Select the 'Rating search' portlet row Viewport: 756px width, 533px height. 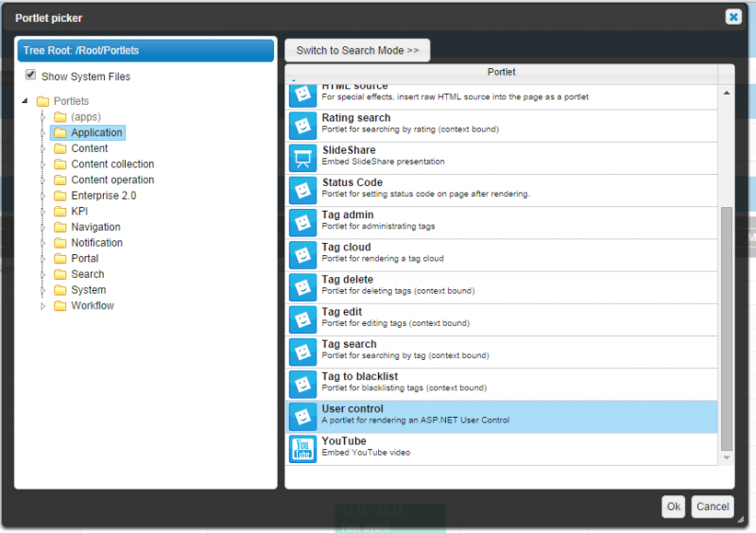click(x=502, y=126)
